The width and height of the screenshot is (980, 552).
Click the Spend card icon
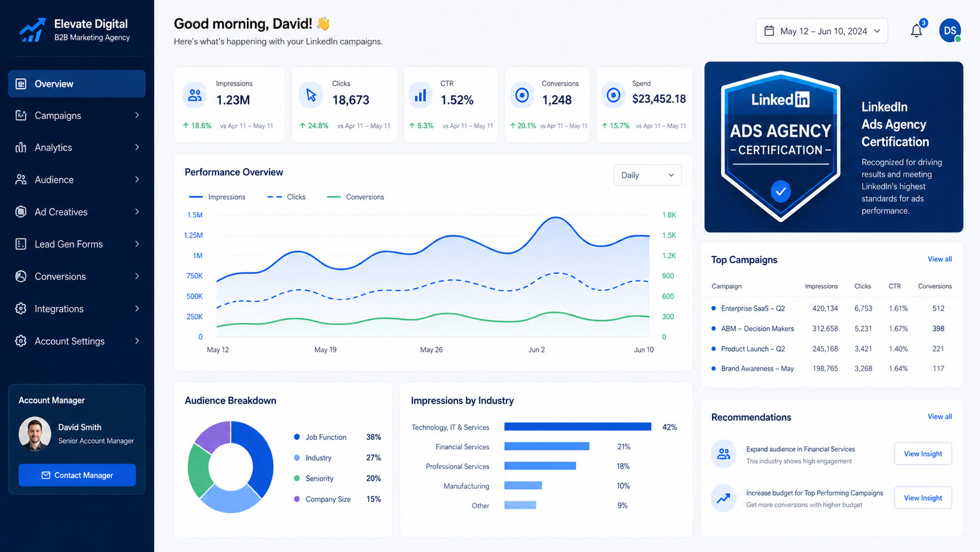(x=613, y=95)
